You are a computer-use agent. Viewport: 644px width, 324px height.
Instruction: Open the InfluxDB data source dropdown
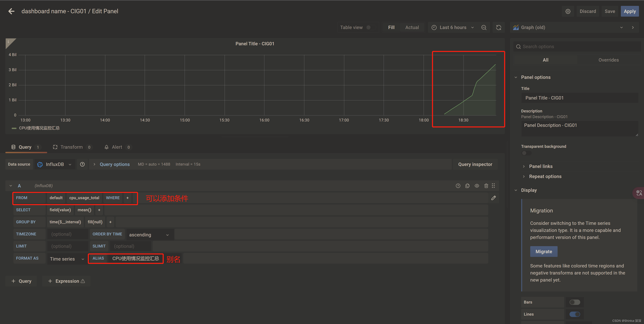coord(55,164)
